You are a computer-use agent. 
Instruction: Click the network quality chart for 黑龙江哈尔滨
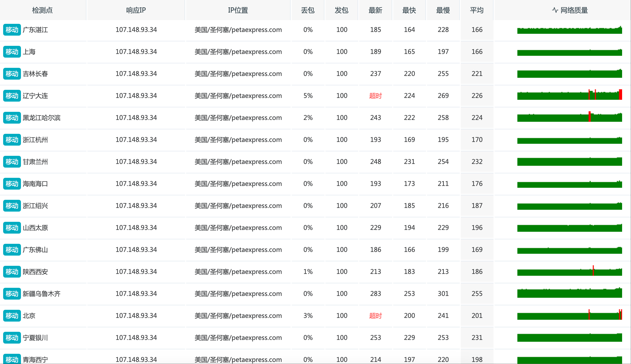coord(569,117)
